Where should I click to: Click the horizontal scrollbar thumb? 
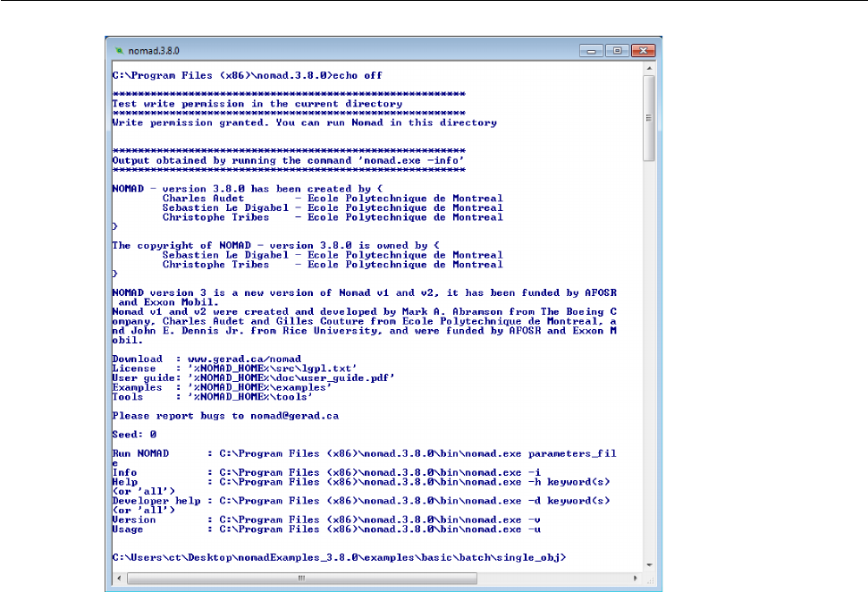point(301,579)
